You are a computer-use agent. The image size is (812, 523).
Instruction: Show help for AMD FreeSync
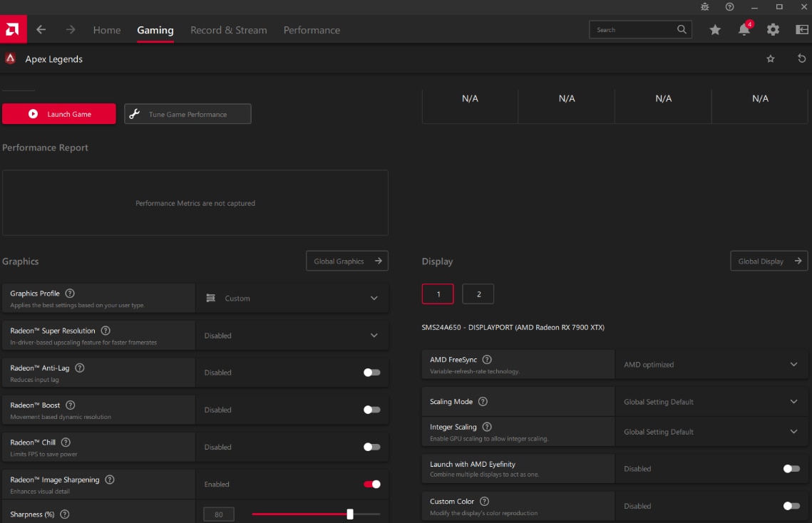point(488,359)
